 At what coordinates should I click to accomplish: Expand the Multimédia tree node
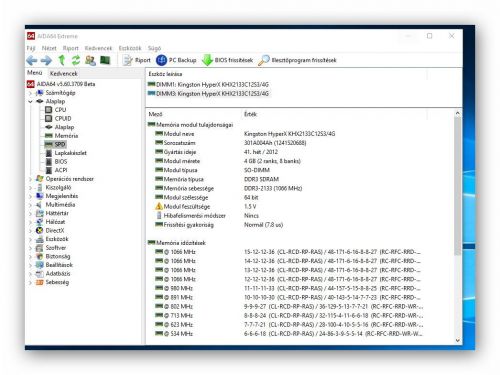(30, 205)
